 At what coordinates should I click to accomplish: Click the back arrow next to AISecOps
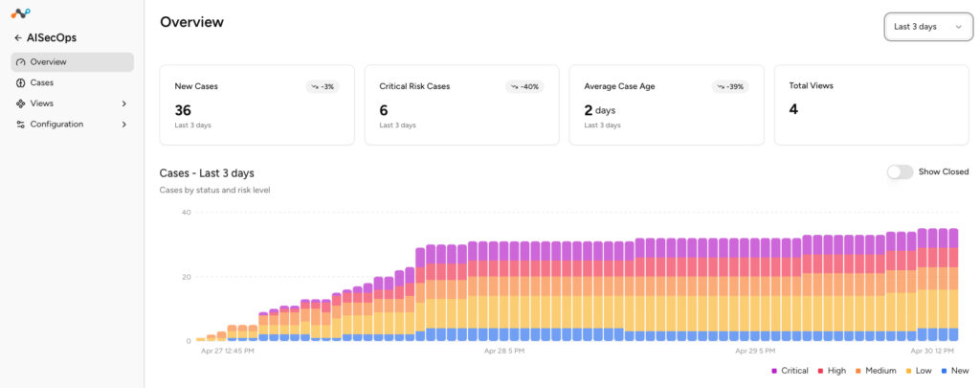(18, 38)
